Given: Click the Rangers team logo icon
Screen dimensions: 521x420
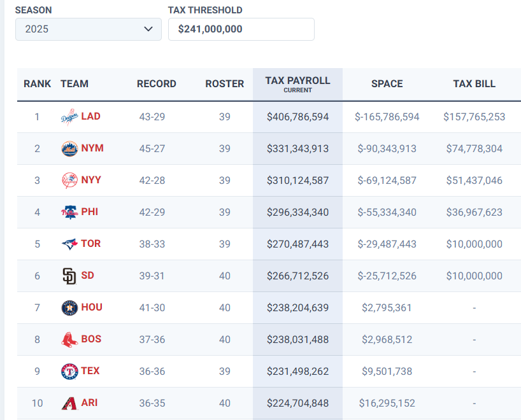Looking at the screenshot, I should coord(69,372).
